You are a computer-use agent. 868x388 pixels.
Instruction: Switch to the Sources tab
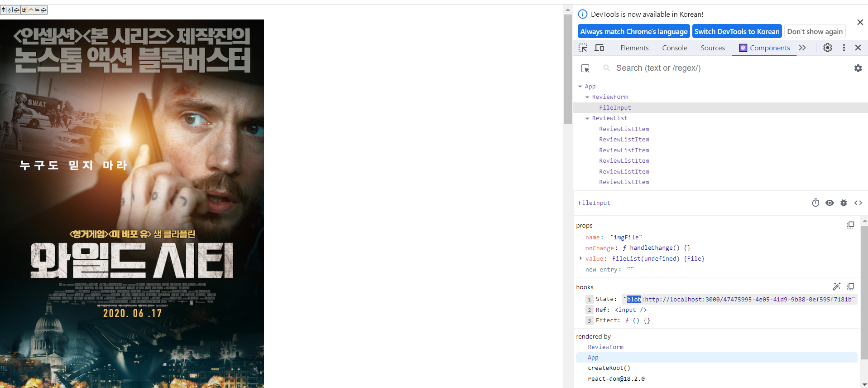tap(713, 48)
